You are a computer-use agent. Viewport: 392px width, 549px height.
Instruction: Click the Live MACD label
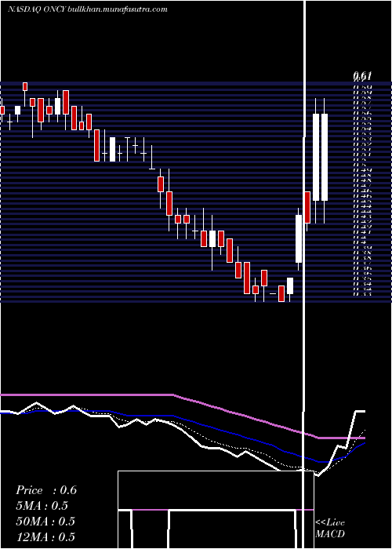(x=330, y=528)
